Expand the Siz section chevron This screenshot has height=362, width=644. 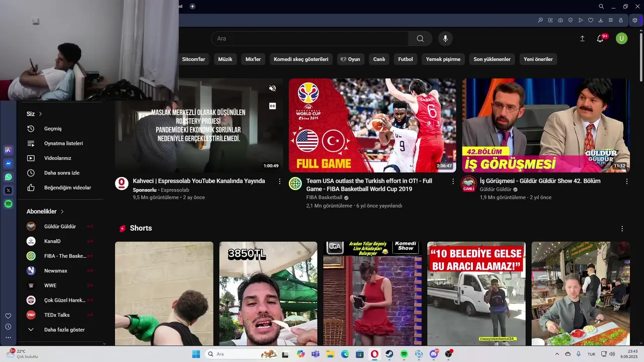(40, 114)
